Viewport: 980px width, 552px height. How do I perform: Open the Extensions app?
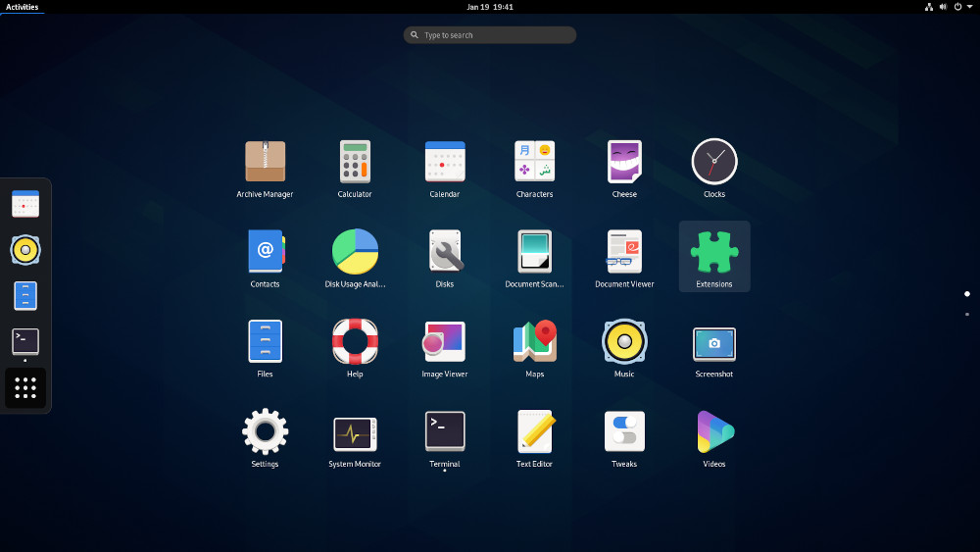point(714,257)
